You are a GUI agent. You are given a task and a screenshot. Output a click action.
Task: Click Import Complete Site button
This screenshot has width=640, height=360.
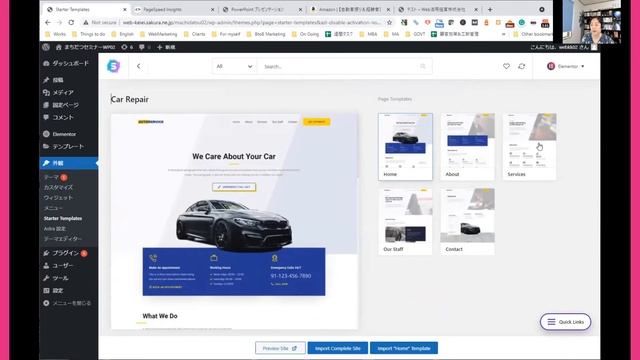point(338,348)
